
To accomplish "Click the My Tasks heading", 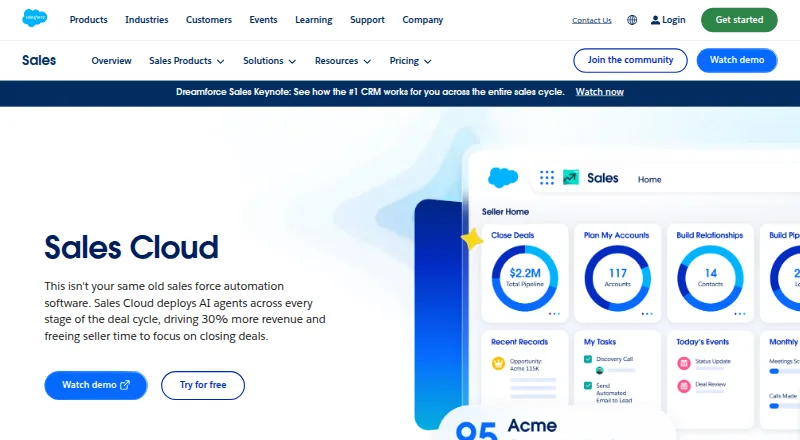I will tap(600, 342).
